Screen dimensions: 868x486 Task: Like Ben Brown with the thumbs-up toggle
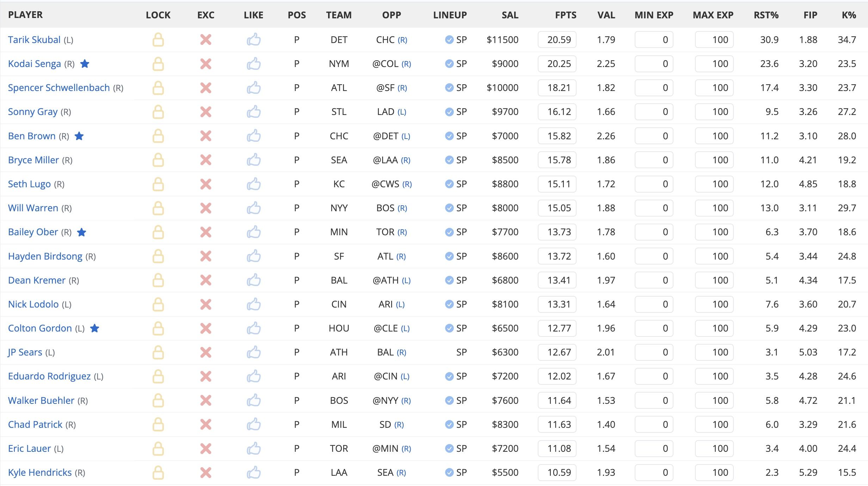coord(253,135)
